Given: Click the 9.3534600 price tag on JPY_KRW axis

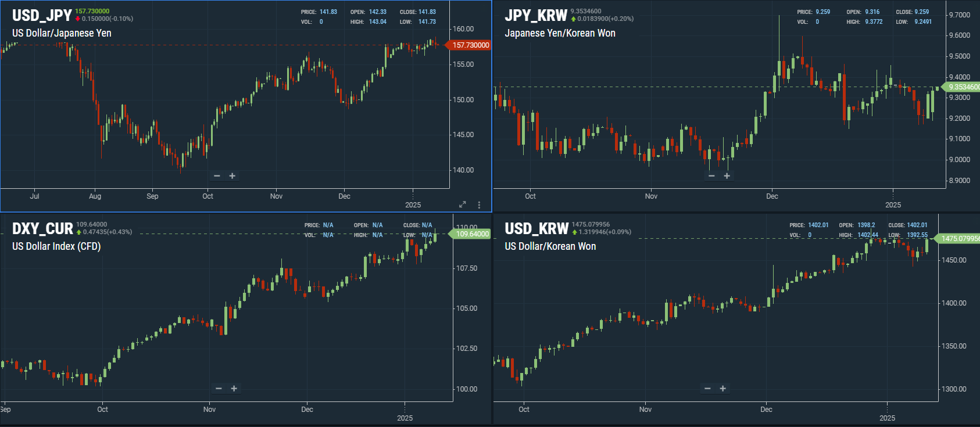Looking at the screenshot, I should 961,87.
